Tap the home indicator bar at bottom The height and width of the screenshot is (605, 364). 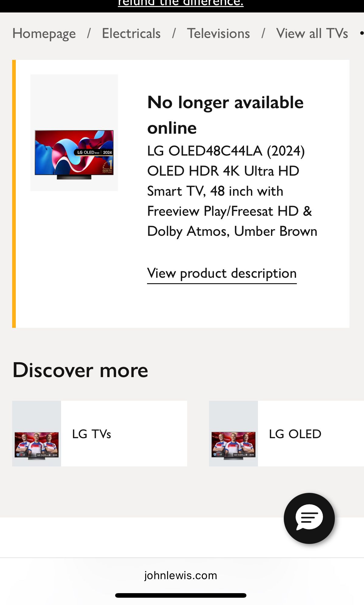(x=181, y=595)
